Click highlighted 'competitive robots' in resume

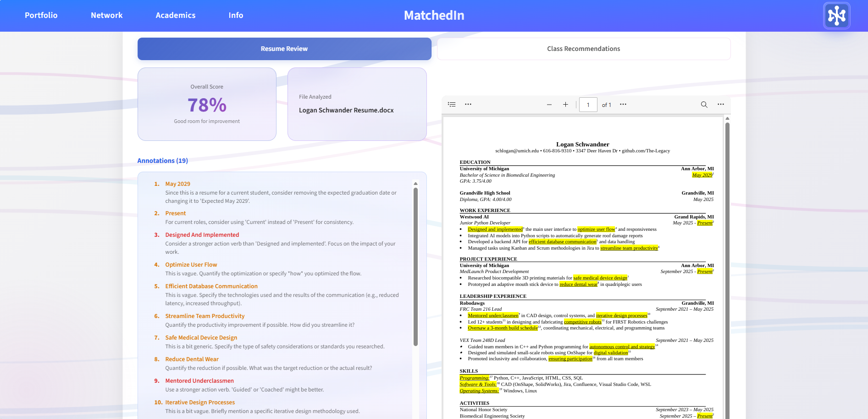tap(582, 322)
